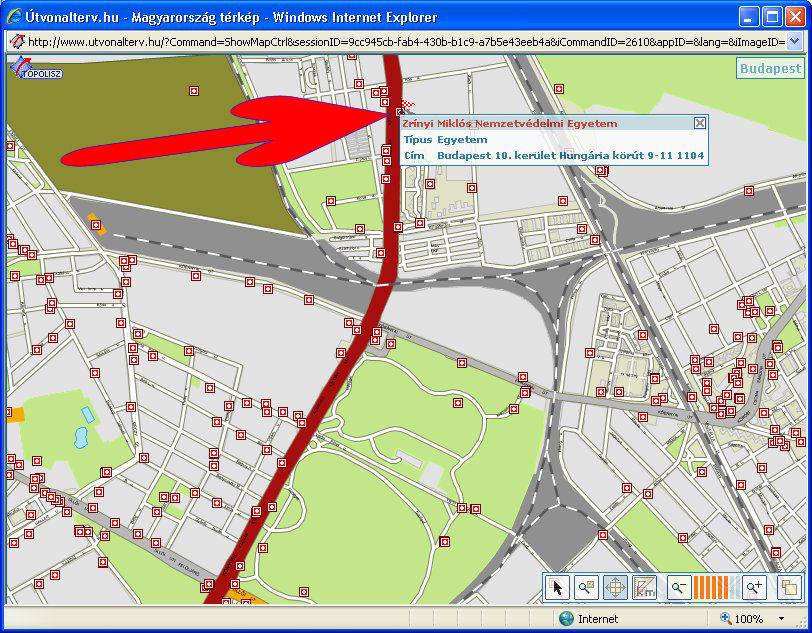Viewport: 812px width, 633px height.
Task: Expand the address bar URL dropdown
Action: 794,41
